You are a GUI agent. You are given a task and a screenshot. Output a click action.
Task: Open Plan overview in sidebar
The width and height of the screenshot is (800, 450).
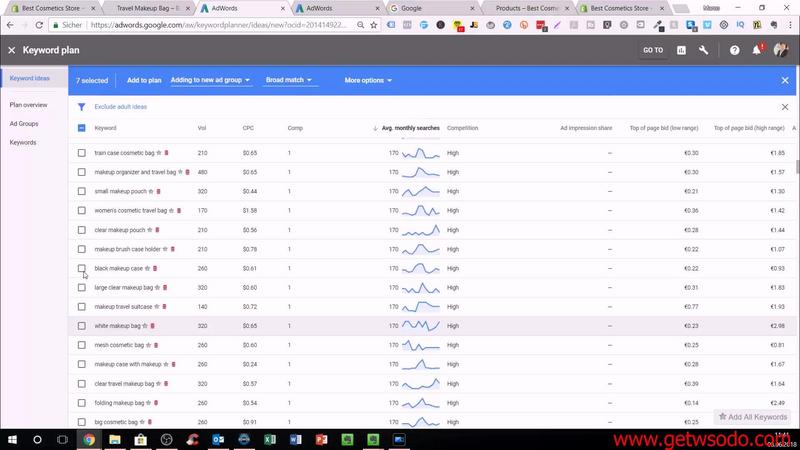coord(28,105)
